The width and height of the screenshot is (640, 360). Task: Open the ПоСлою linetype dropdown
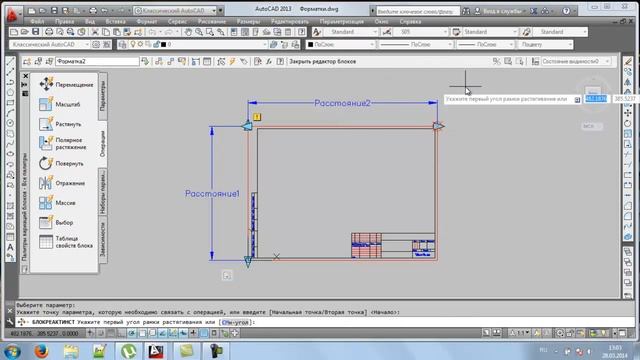point(416,44)
